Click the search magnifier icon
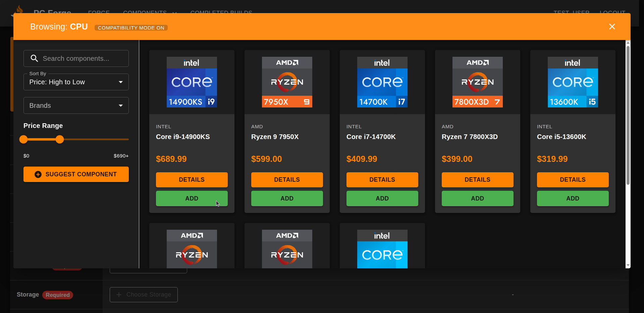Viewport: 644px width, 313px height. (34, 58)
